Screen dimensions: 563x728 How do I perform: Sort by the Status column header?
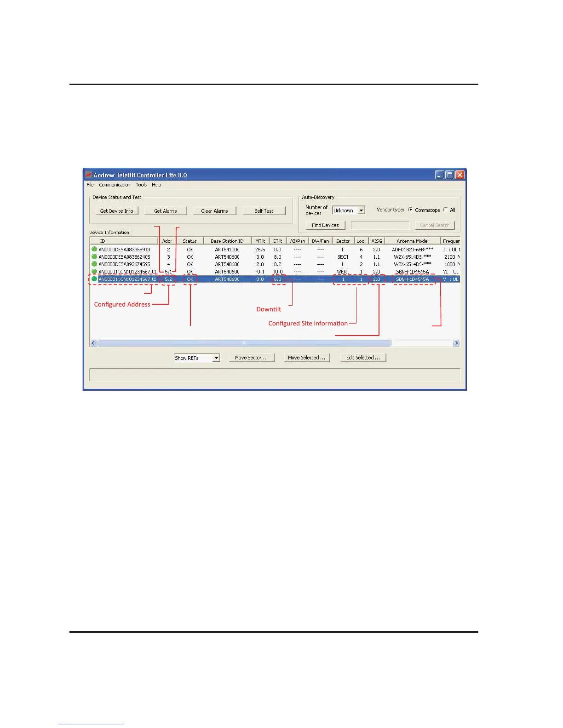click(x=190, y=241)
